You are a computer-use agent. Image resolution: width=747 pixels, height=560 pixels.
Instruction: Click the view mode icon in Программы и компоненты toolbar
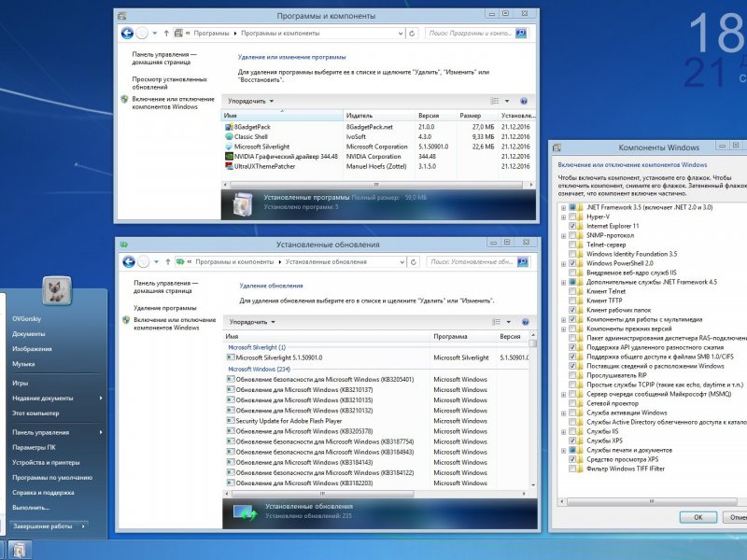point(495,101)
